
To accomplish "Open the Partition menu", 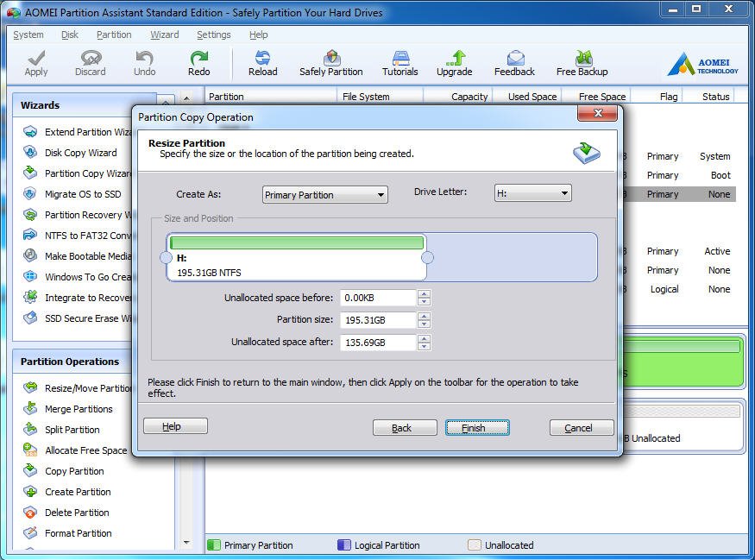I will tap(114, 35).
